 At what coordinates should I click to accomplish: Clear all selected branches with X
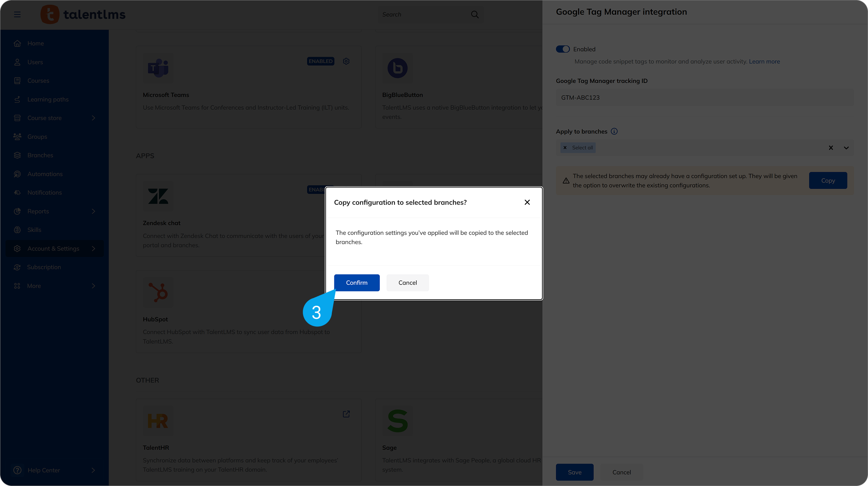[x=831, y=148]
